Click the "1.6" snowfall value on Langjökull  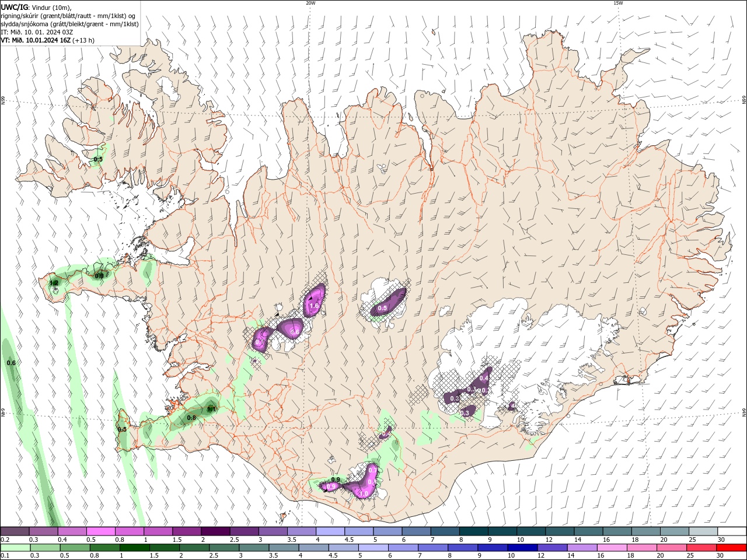[x=314, y=306]
